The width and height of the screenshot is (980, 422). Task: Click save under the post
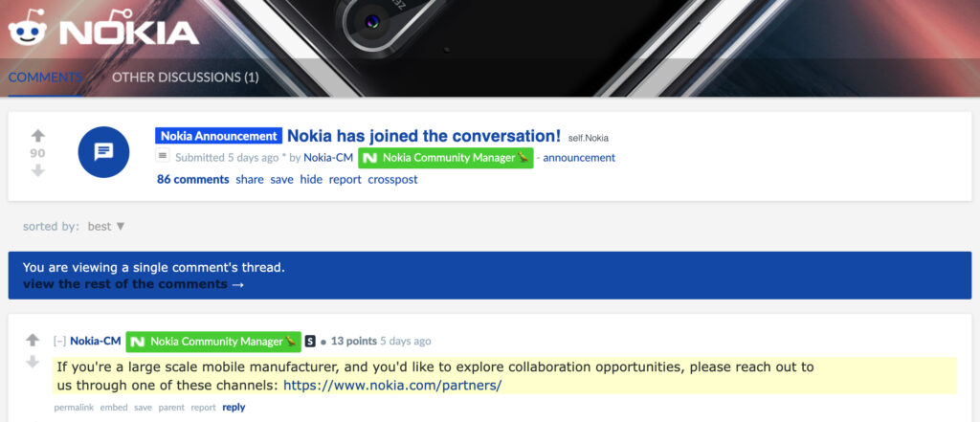(x=282, y=180)
